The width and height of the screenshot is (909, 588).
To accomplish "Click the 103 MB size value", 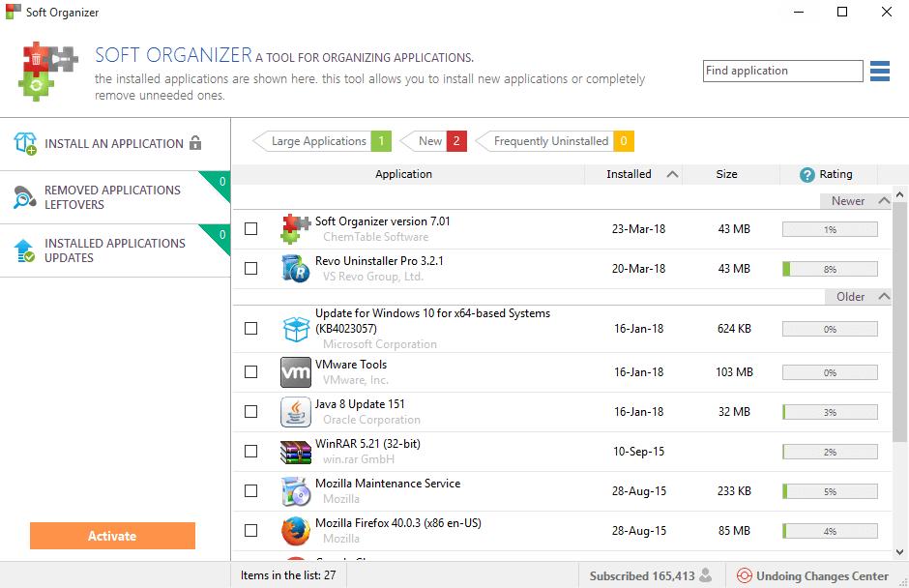I will [x=734, y=372].
